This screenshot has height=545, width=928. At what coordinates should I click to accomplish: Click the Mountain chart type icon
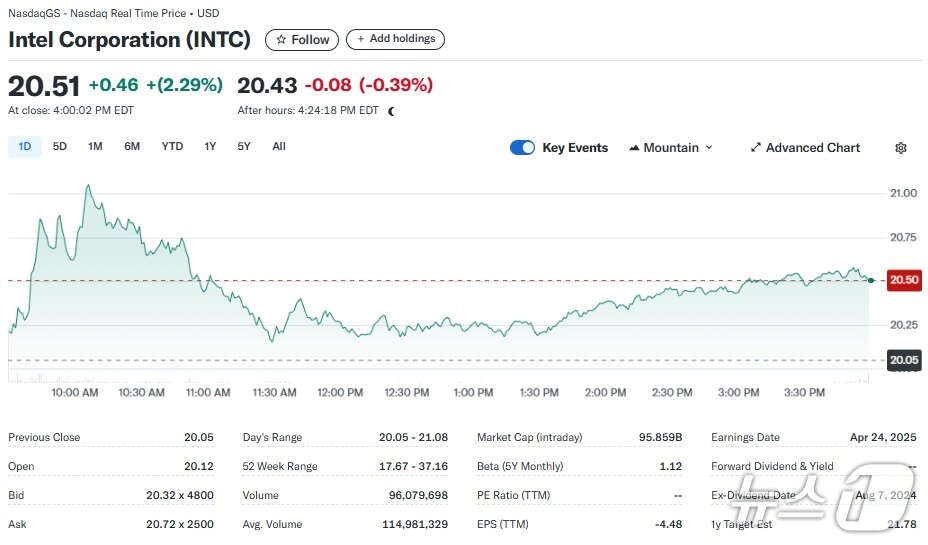pos(634,148)
